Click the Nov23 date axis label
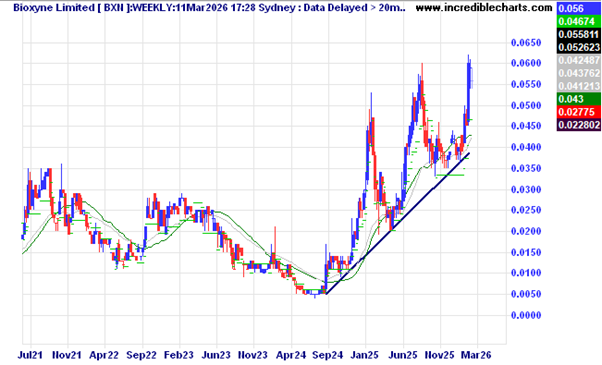The height and width of the screenshot is (365, 602). 253,355
